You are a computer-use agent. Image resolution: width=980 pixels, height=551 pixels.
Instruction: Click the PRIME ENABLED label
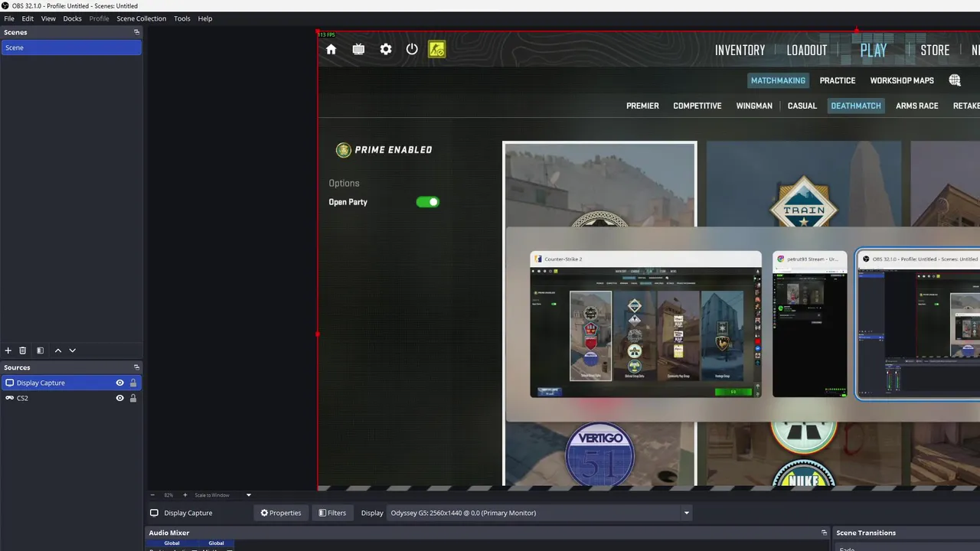394,150
